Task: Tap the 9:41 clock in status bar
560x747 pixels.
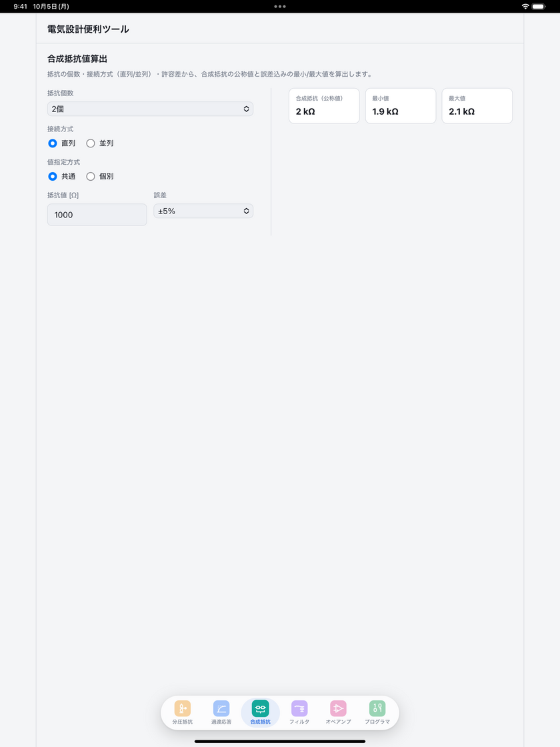Action: pyautogui.click(x=21, y=7)
